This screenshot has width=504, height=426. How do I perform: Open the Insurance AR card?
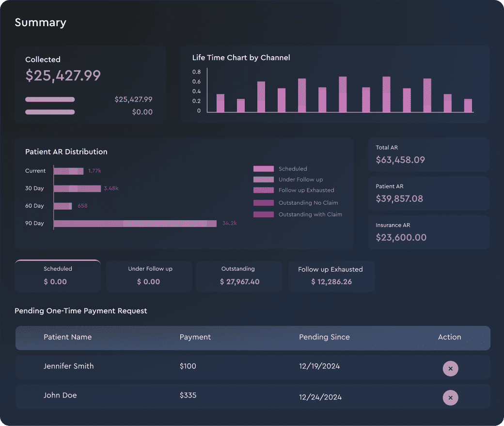pyautogui.click(x=428, y=232)
